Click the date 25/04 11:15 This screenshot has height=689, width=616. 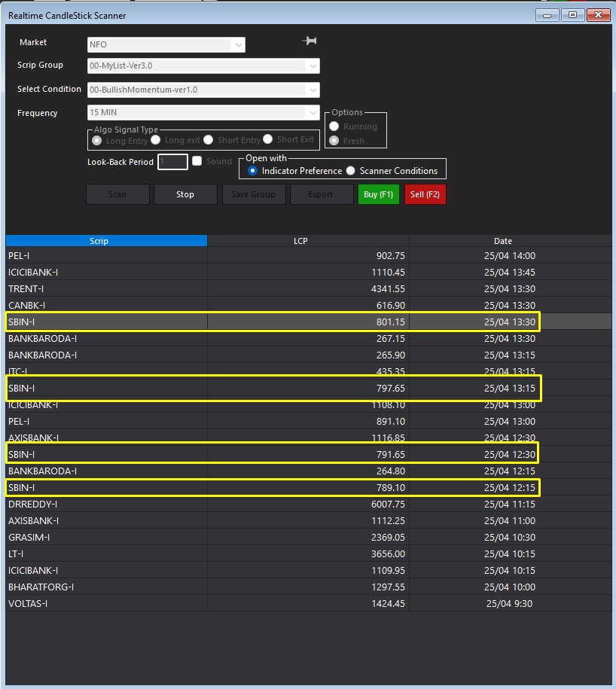click(510, 505)
